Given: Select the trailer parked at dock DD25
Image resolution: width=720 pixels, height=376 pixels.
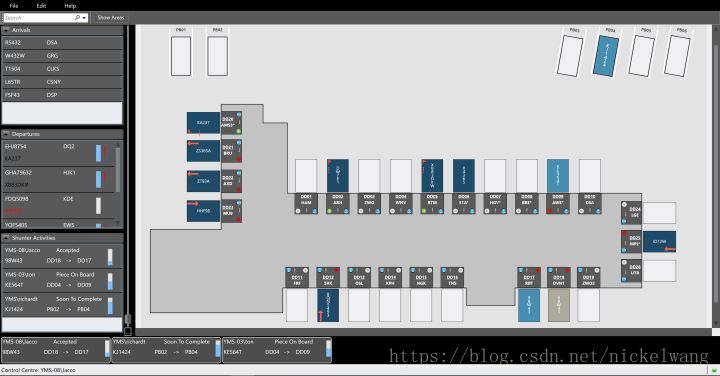Looking at the screenshot, I should coord(659,241).
